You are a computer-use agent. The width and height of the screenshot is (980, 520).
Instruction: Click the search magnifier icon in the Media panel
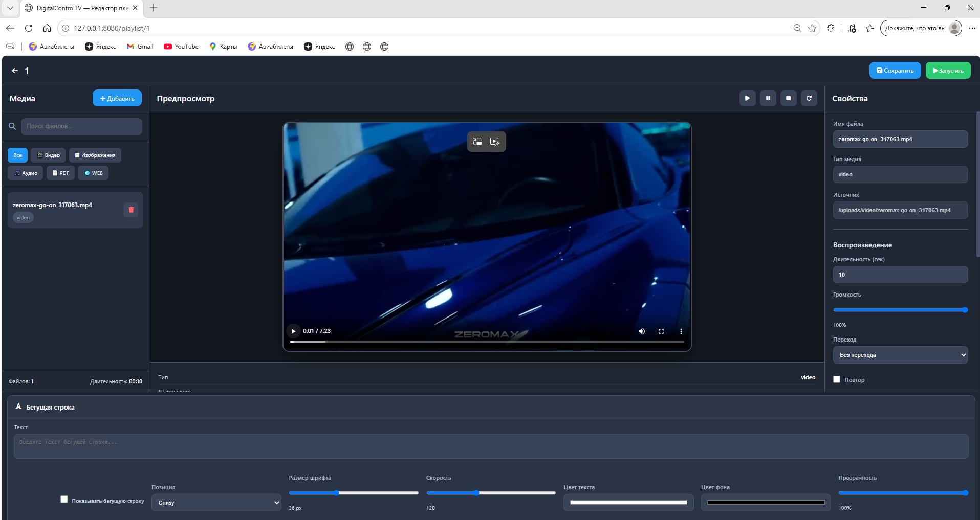tap(12, 126)
